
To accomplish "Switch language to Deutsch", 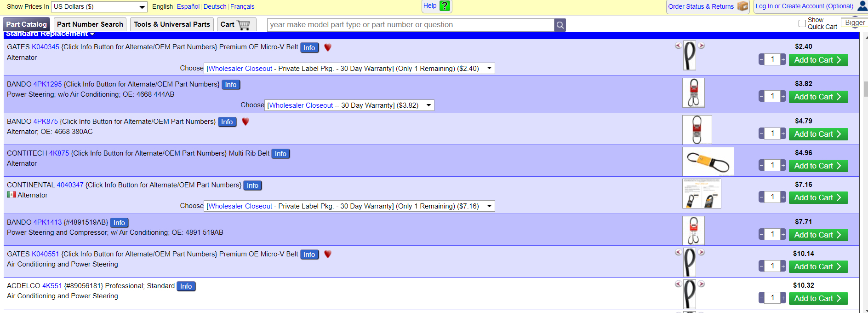I will pyautogui.click(x=215, y=6).
